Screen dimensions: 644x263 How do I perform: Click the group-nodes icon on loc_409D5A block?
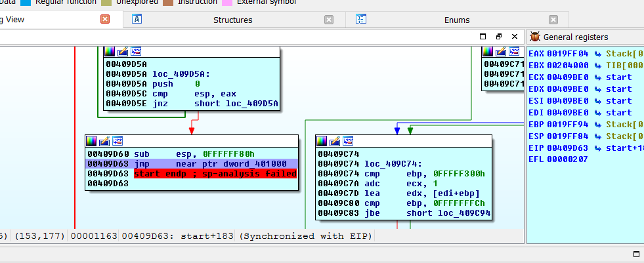(136, 51)
